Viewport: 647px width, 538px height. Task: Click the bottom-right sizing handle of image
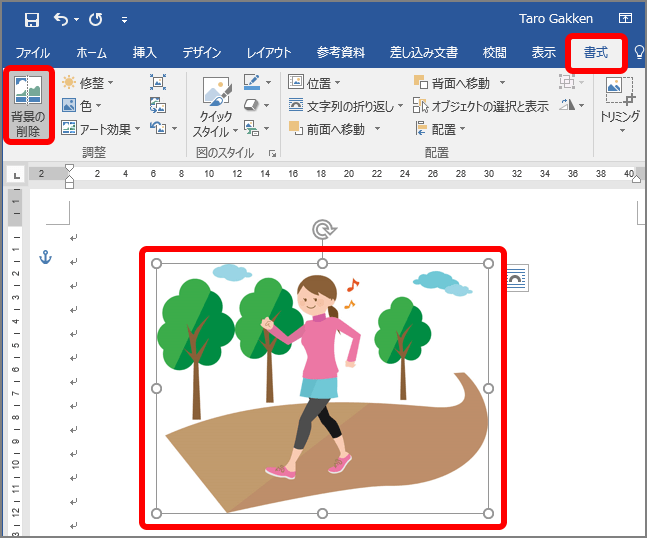tap(488, 513)
